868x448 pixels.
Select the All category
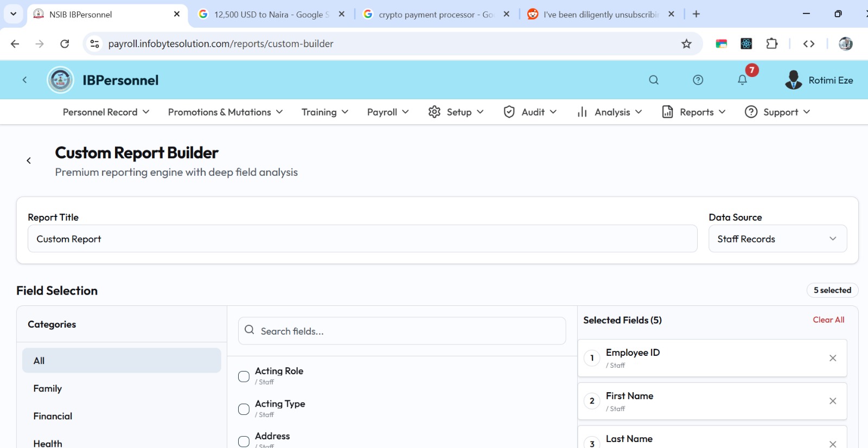pos(122,361)
